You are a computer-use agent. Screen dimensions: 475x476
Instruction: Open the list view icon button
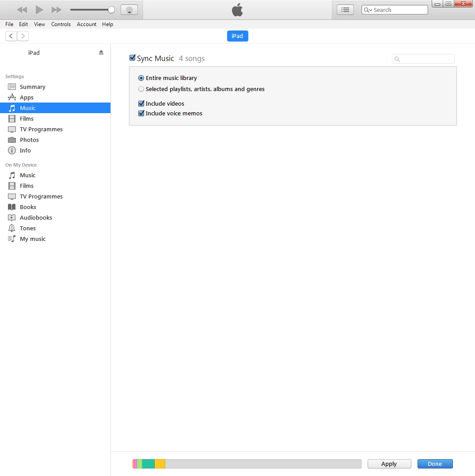345,10
